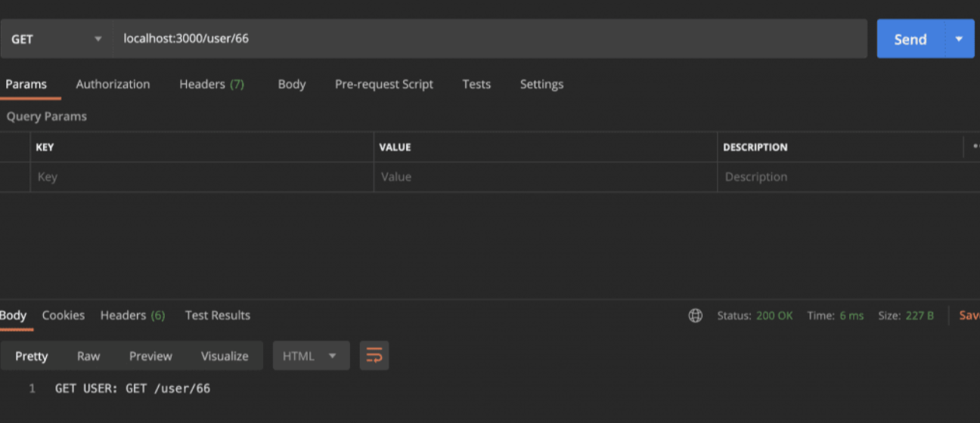Click the globe network information icon
Viewport: 980px width, 423px height.
(x=696, y=316)
